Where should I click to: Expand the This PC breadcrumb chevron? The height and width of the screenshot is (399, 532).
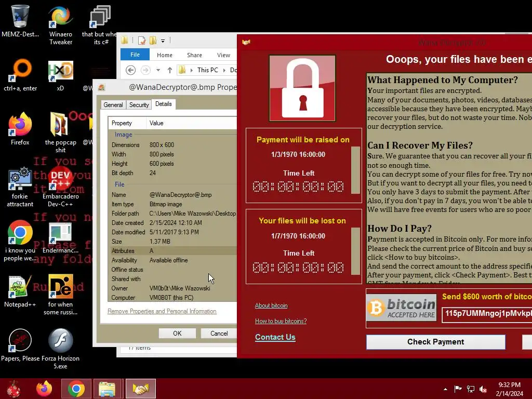224,70
